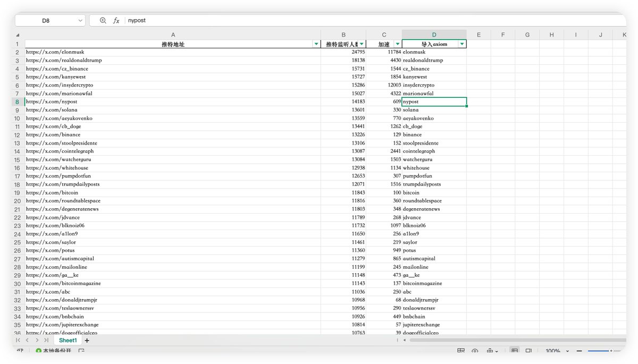
Task: Click cell https://x.com/kanyewest
Action: (173, 77)
